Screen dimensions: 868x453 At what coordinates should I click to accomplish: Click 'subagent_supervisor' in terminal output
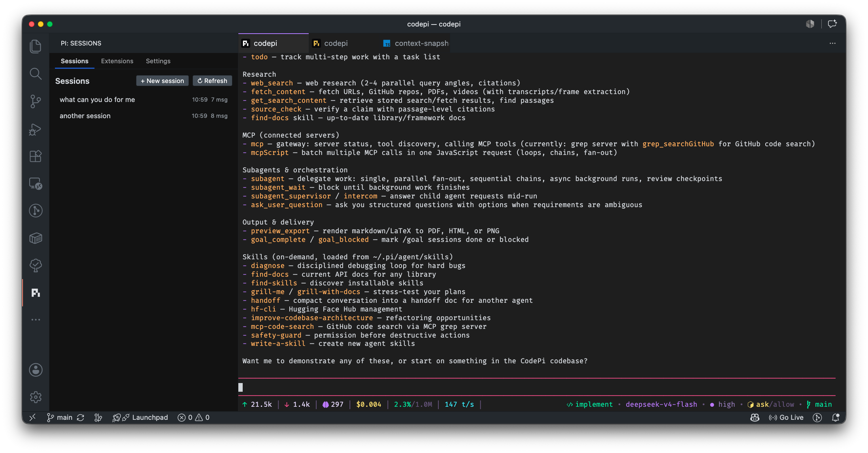coord(291,196)
